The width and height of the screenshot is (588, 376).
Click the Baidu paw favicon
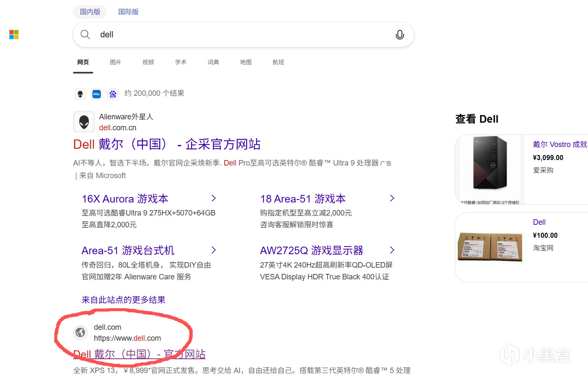click(x=113, y=94)
